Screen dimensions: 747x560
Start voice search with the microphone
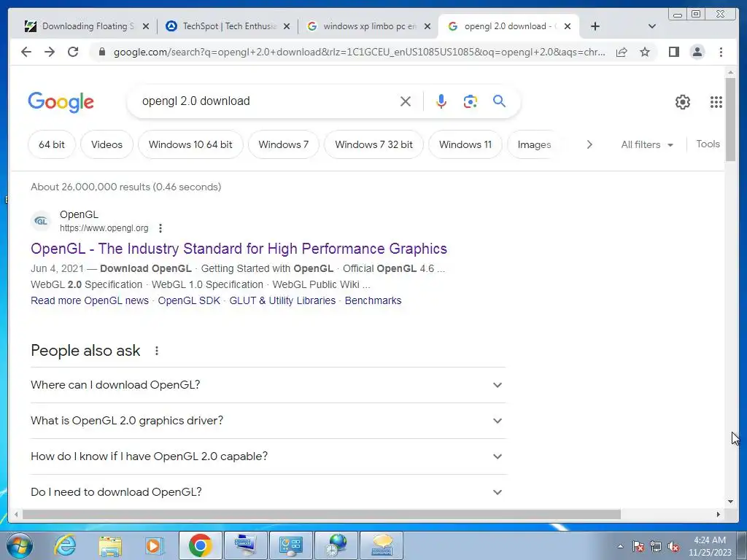[441, 101]
